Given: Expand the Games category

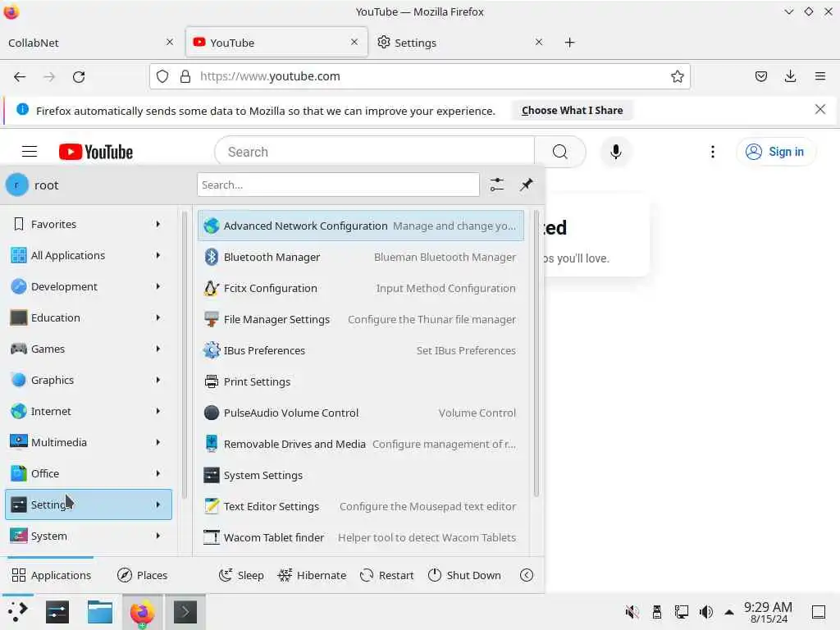Looking at the screenshot, I should (x=89, y=349).
